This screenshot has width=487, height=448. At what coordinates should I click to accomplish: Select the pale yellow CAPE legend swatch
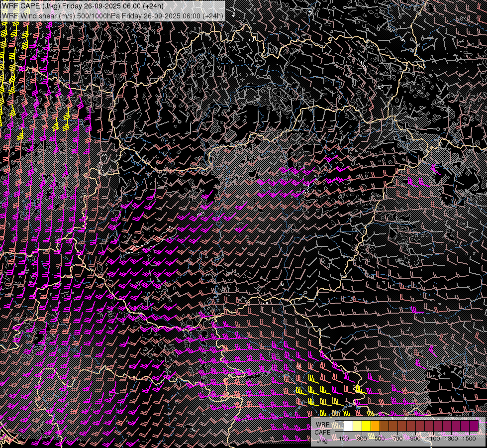click(x=358, y=426)
